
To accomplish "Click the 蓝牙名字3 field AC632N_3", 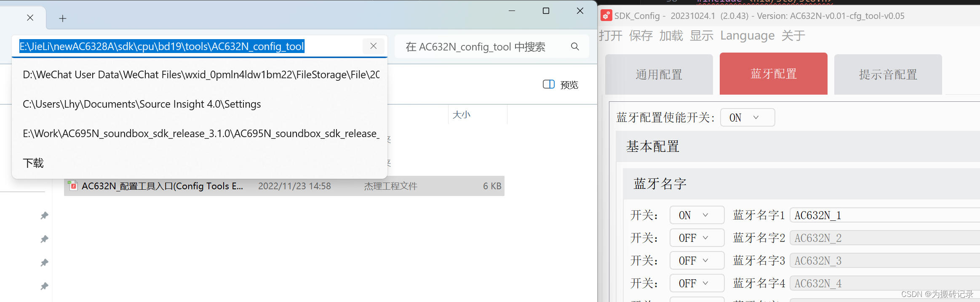I will tap(885, 260).
